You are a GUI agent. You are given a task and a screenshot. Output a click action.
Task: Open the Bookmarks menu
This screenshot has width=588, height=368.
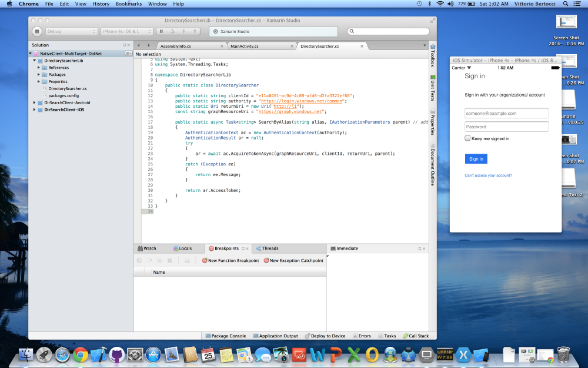(x=129, y=4)
